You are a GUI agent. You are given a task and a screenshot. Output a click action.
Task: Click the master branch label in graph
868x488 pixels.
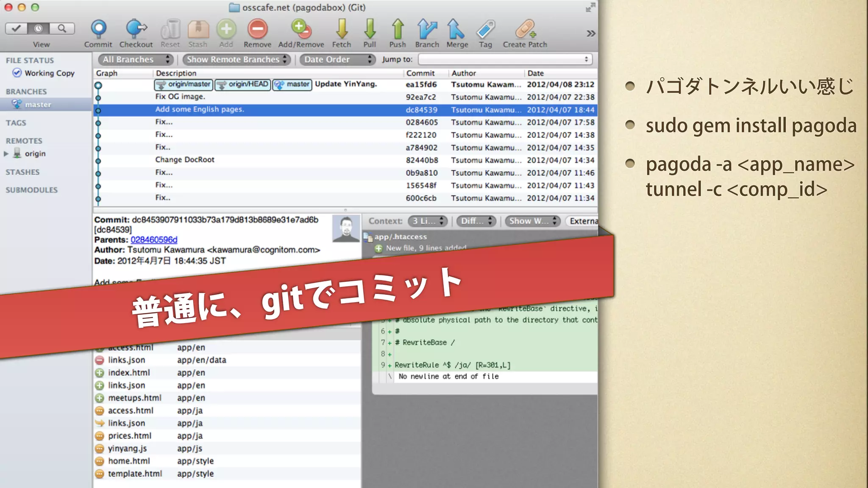click(292, 85)
